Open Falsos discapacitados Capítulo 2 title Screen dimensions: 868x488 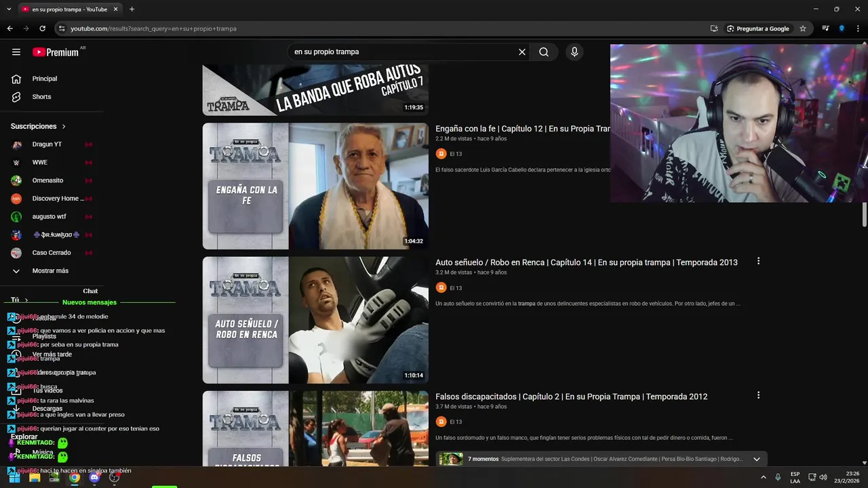coord(571,396)
